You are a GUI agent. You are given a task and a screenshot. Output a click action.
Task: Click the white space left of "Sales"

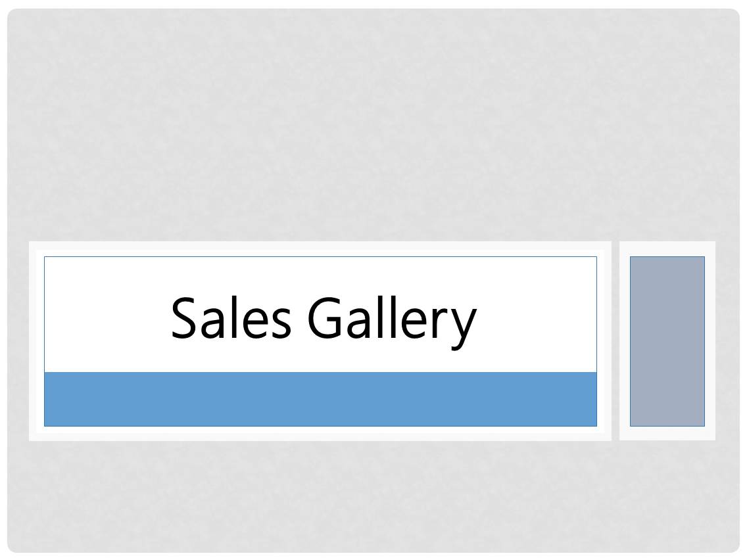click(107, 315)
